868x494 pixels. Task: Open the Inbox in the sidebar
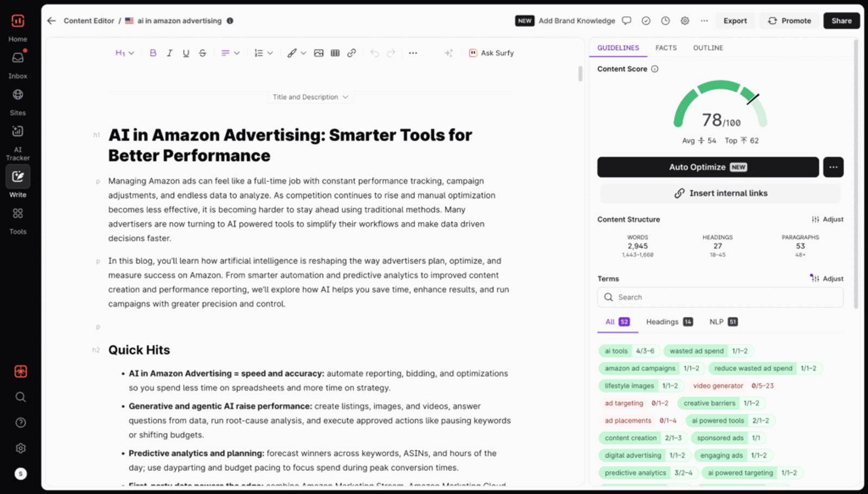click(x=18, y=65)
